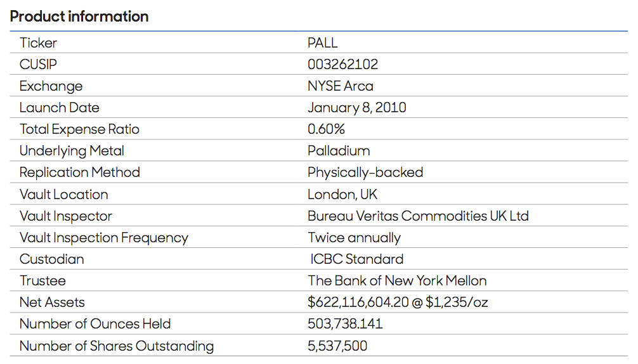Click the ounces held value 503,738.141
Image resolution: width=638 pixels, height=364 pixels.
(345, 324)
